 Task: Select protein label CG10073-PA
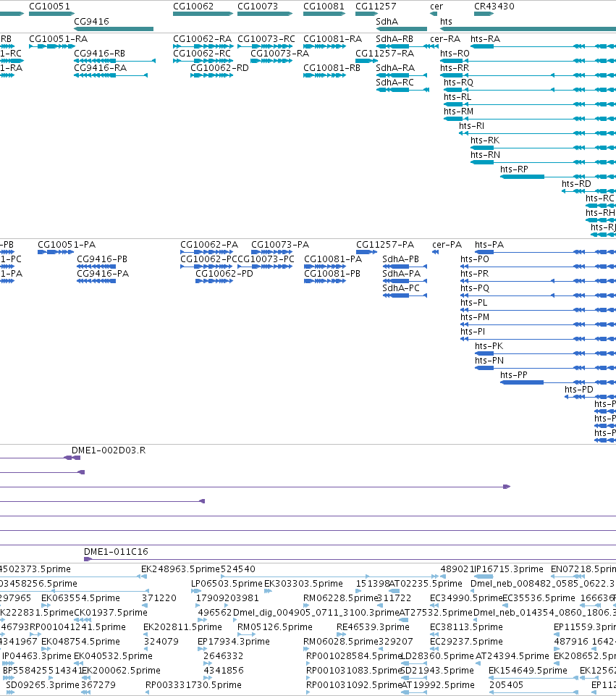[280, 244]
